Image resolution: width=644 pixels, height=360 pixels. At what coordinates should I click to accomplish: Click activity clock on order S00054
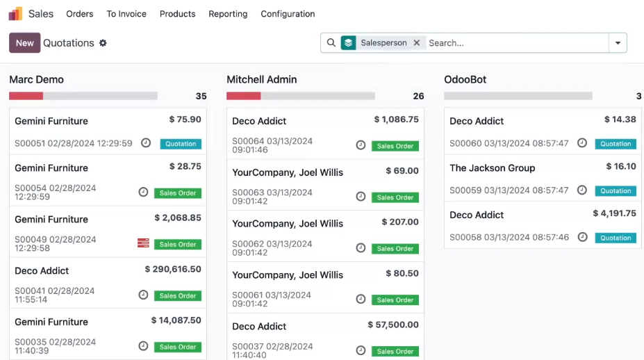(143, 192)
